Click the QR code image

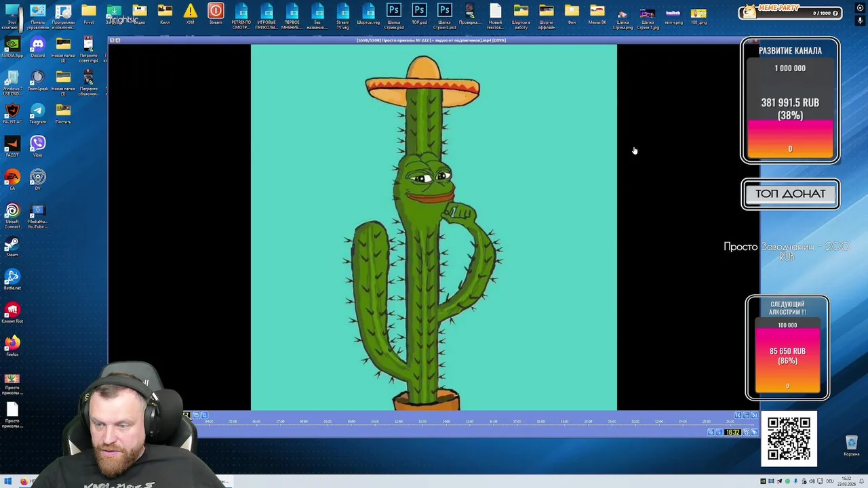point(789,439)
